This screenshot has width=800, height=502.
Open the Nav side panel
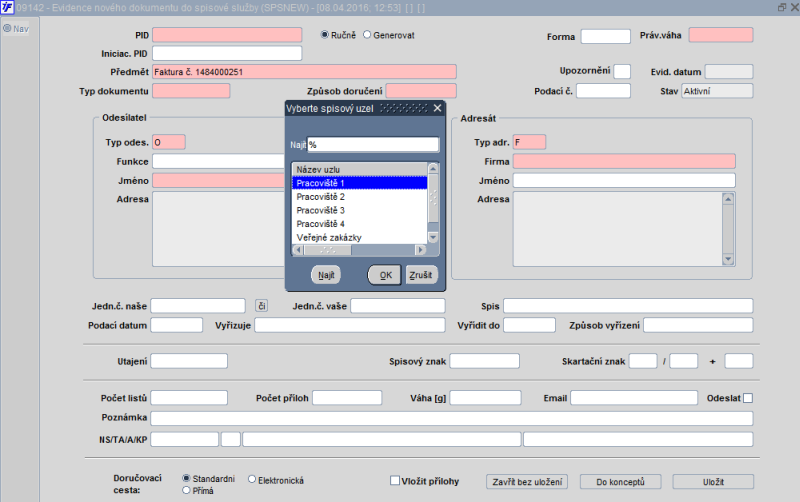[16, 29]
